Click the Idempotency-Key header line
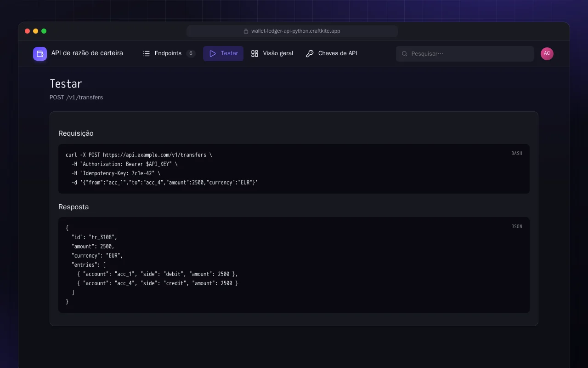The image size is (588, 368). click(x=116, y=173)
